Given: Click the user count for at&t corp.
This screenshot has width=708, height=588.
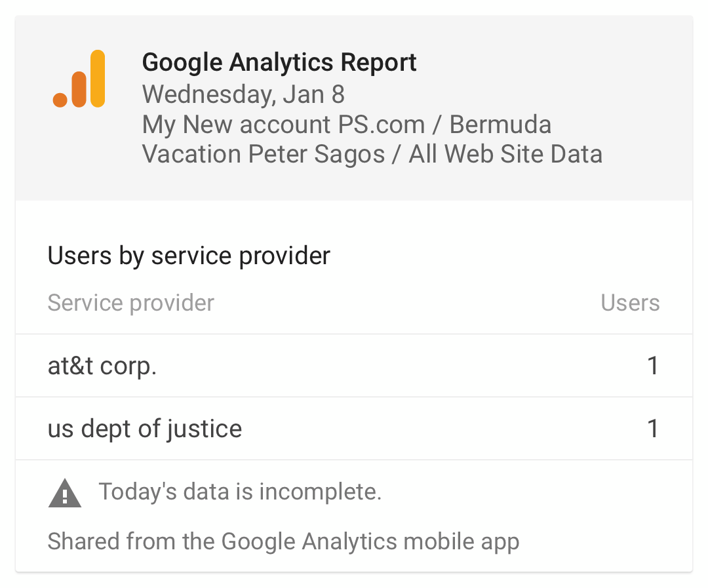Looking at the screenshot, I should click(653, 366).
